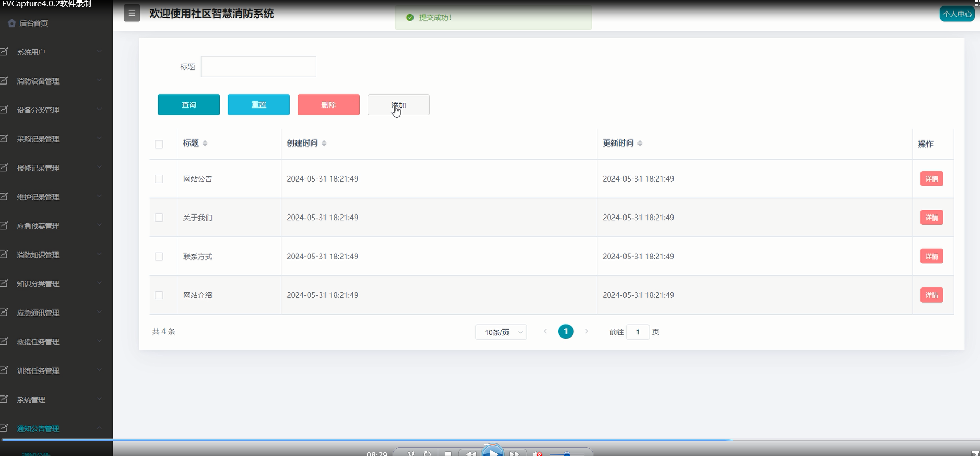This screenshot has width=980, height=456.
Task: Select page 1 in the pagination
Action: coord(566,331)
